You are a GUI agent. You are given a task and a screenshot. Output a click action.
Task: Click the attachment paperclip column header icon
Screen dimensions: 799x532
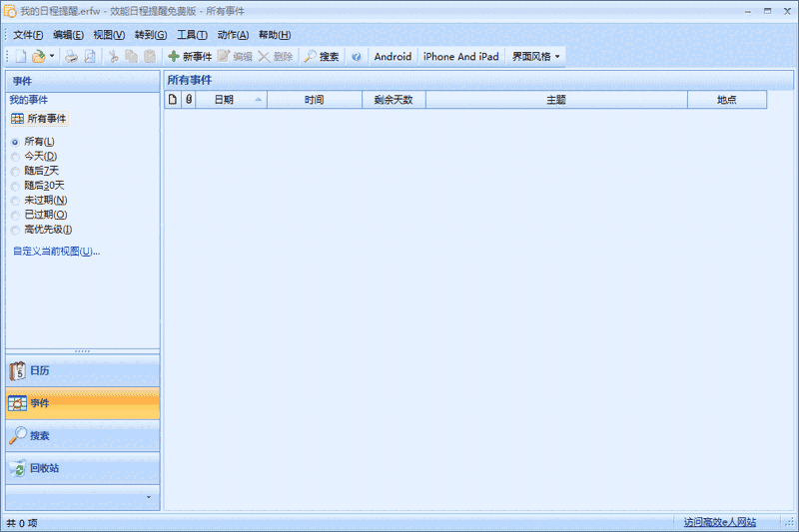189,100
